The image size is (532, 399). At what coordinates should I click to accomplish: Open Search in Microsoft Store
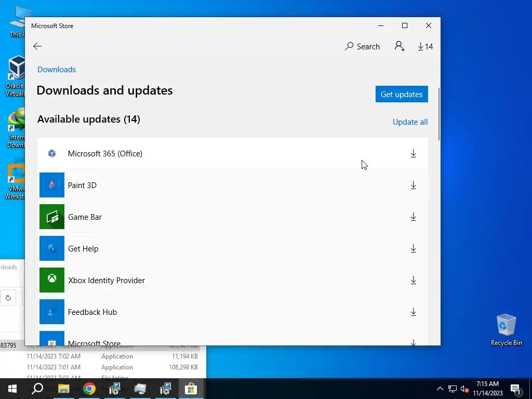[x=362, y=46]
